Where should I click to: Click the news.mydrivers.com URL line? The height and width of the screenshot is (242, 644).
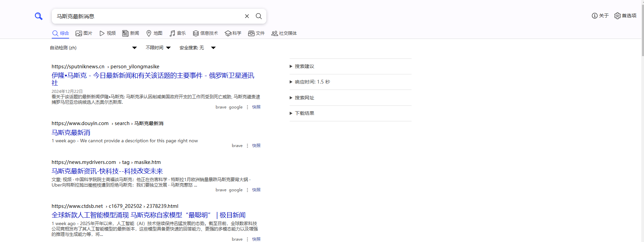[x=106, y=162]
